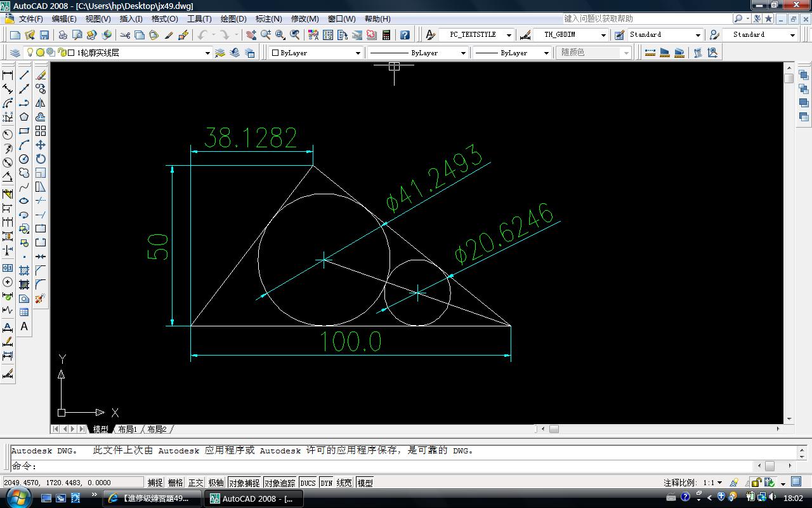812x508 pixels.
Task: Open the Layer Properties Manager
Action: (x=15, y=53)
